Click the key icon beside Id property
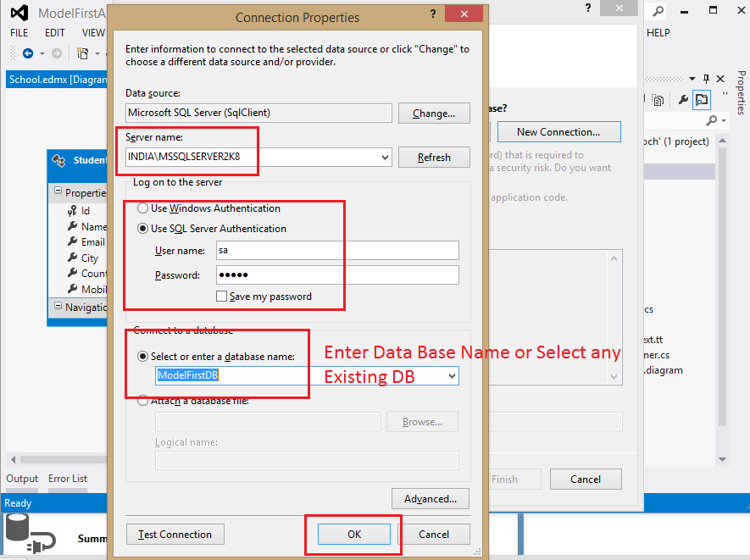The height and width of the screenshot is (560, 750). point(72,211)
